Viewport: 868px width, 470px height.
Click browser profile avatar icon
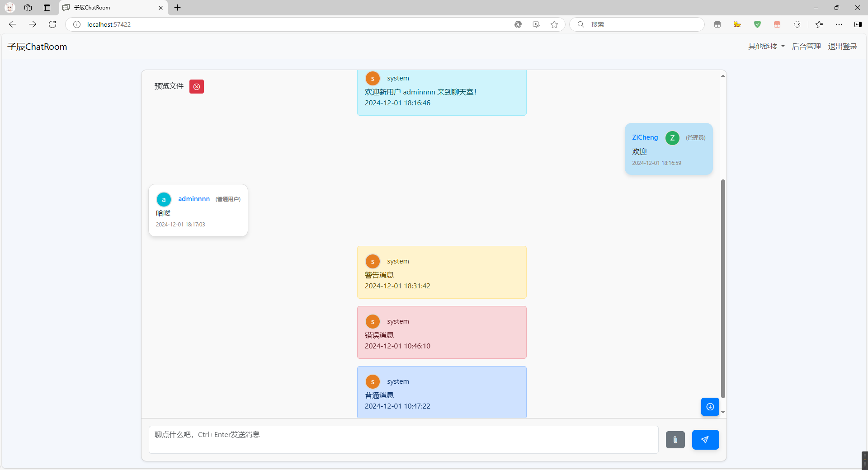coord(10,8)
